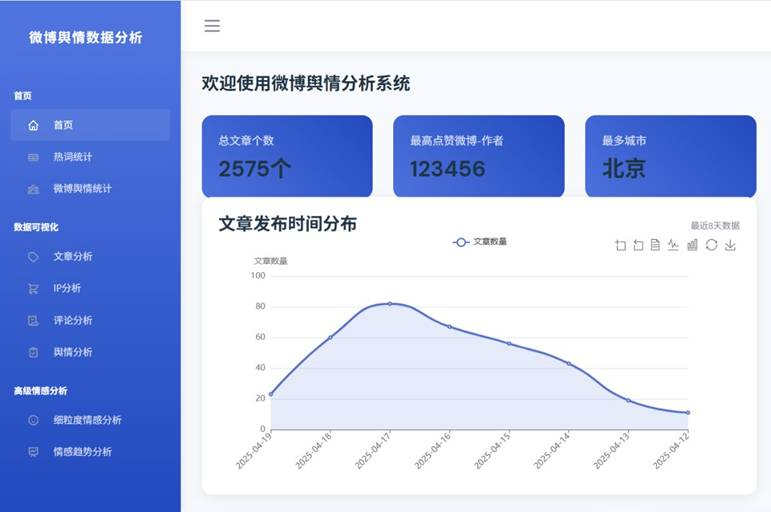The image size is (771, 512).
Task: Click the data point for 2025-04-18
Action: tap(330, 337)
